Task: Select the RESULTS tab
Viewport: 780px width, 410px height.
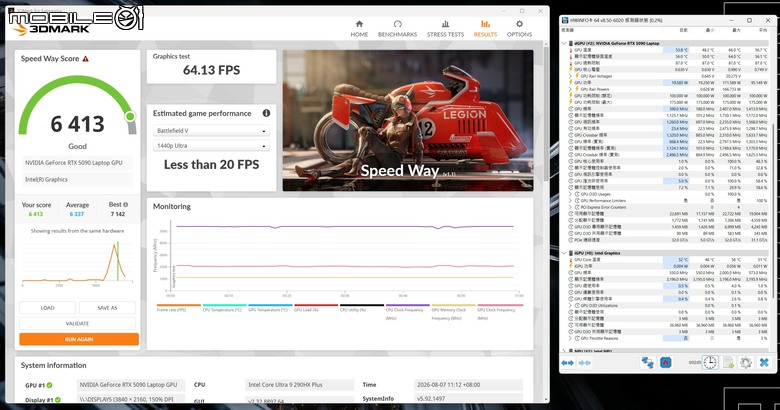Action: pos(485,29)
